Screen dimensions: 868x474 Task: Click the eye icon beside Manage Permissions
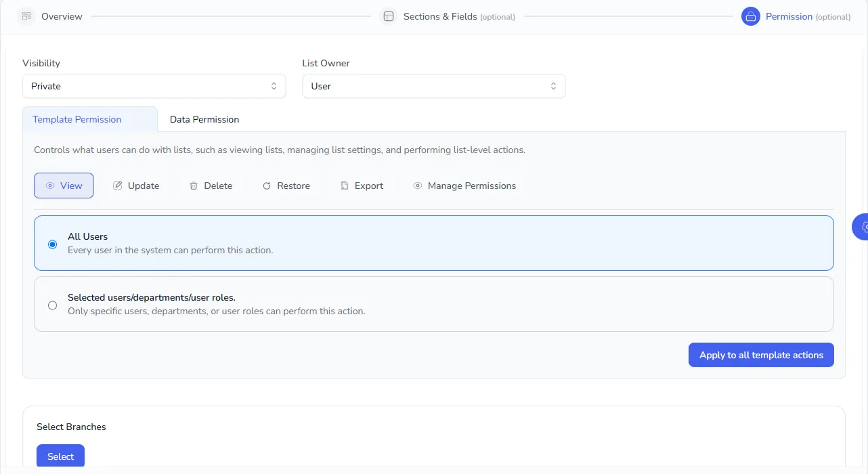tap(418, 186)
